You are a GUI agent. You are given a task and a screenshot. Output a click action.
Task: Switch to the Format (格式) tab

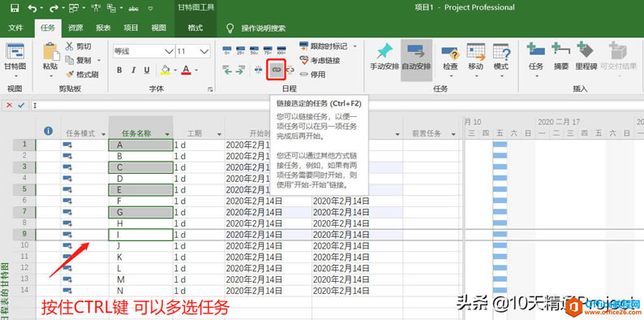tap(195, 28)
